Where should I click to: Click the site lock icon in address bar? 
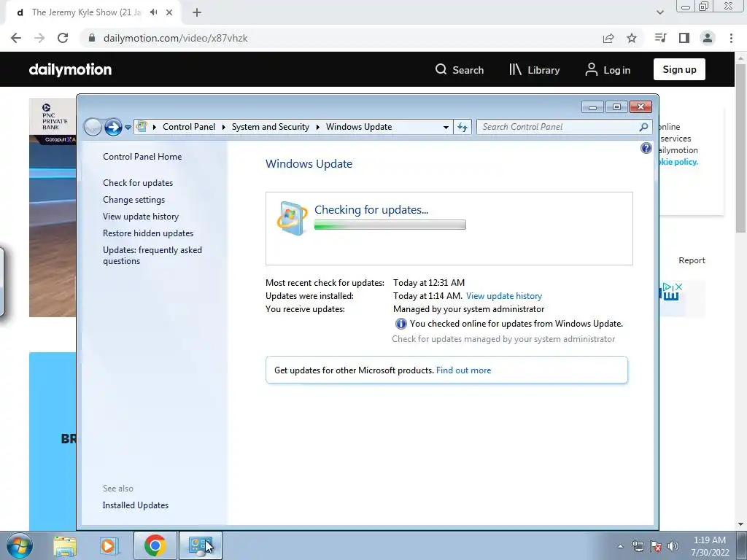(92, 38)
